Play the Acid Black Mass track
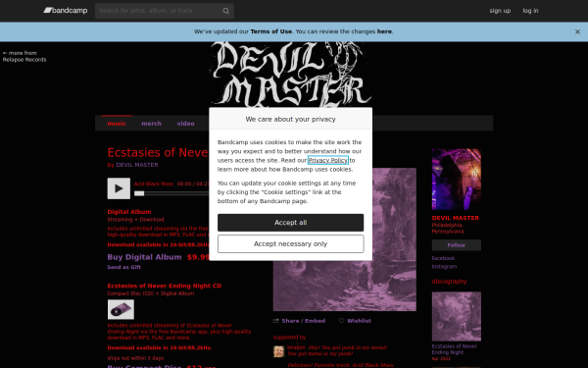588x368 pixels. pyautogui.click(x=119, y=188)
